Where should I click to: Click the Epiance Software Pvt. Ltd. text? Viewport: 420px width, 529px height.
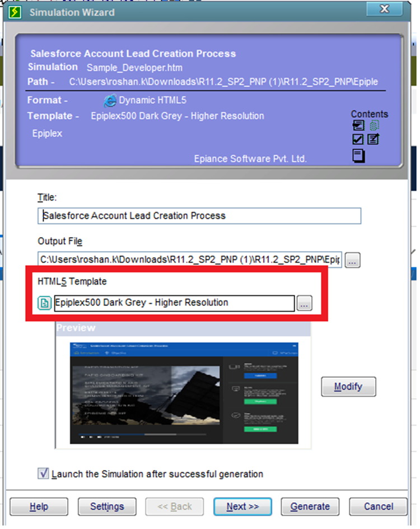(x=250, y=159)
